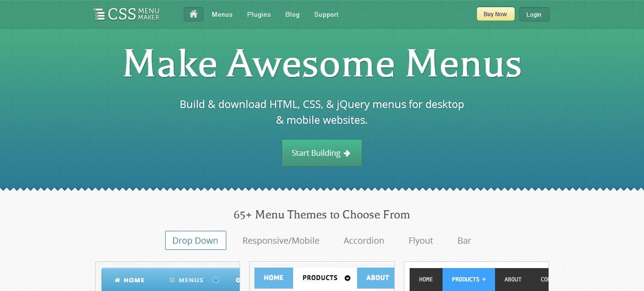Go to the Blog page
644x291 pixels.
[293, 14]
